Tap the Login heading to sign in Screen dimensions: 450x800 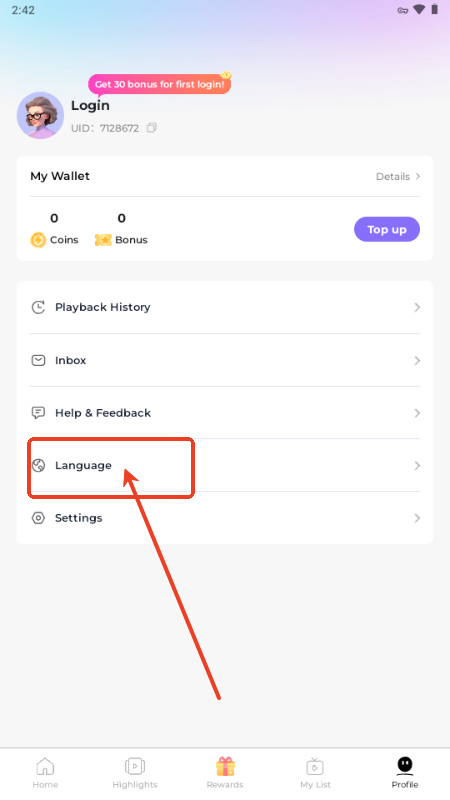[90, 106]
